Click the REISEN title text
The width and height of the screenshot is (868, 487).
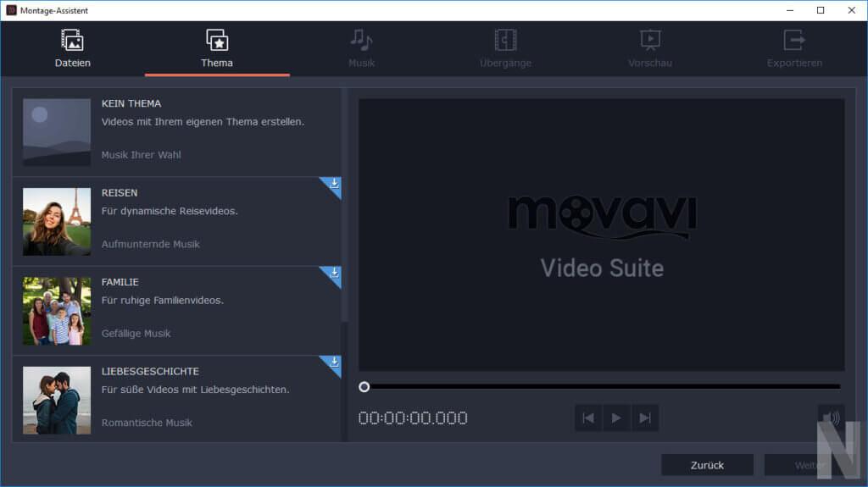click(119, 192)
